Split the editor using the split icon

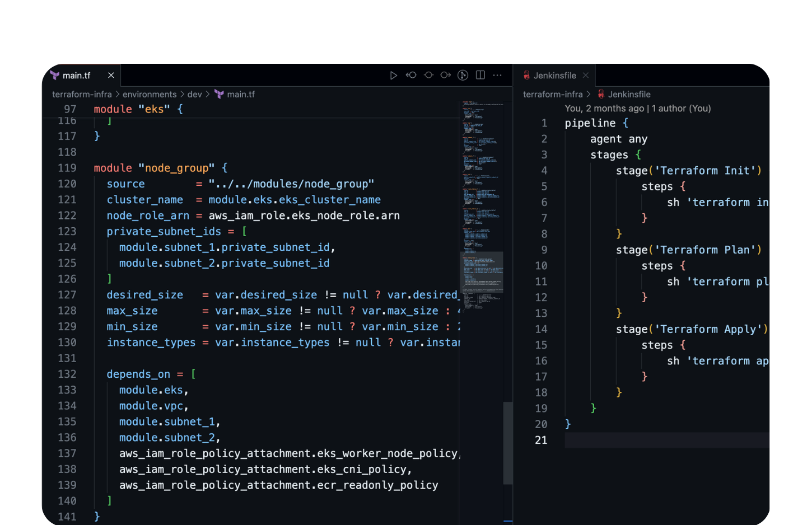click(x=480, y=75)
